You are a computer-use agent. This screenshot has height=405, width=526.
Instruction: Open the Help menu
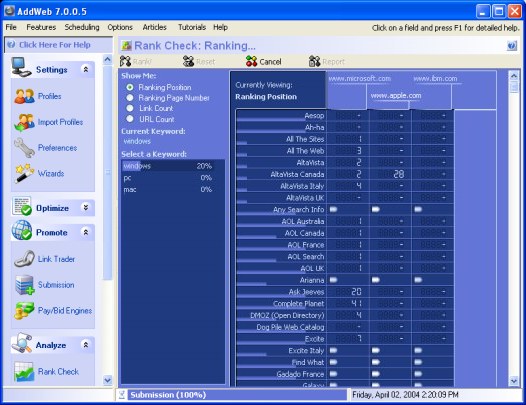220,27
